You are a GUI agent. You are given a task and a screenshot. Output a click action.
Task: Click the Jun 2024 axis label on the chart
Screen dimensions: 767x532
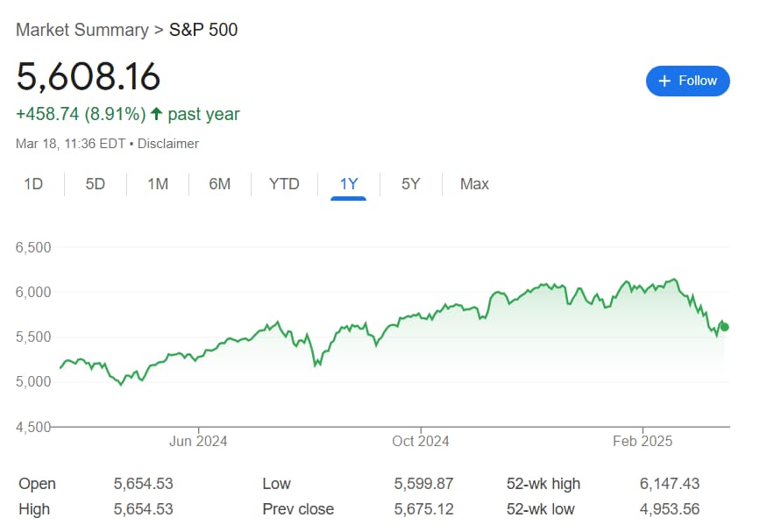197,441
